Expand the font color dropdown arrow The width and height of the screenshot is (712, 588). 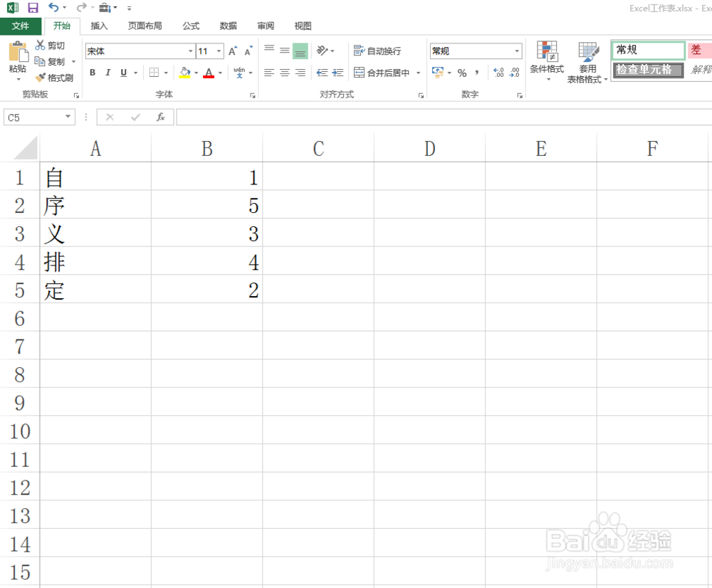pos(220,73)
